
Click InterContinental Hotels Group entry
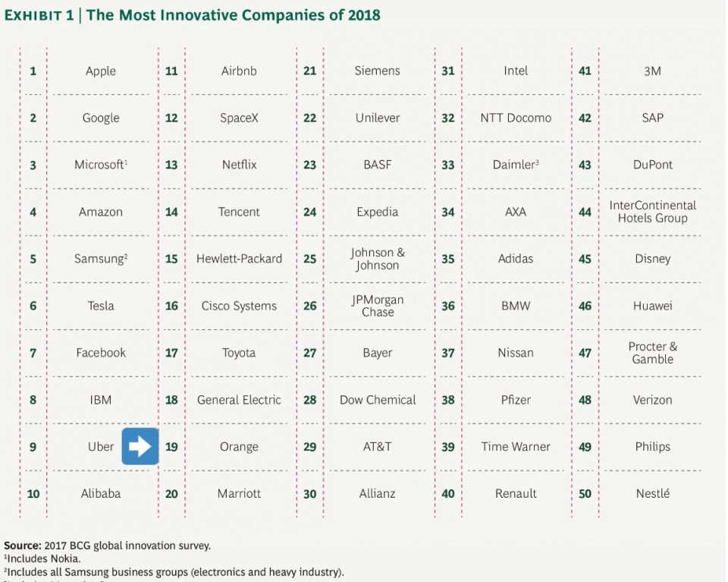(x=652, y=212)
